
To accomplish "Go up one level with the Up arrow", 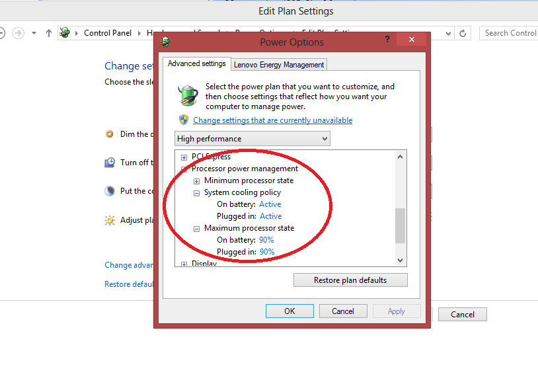I will 49,33.
